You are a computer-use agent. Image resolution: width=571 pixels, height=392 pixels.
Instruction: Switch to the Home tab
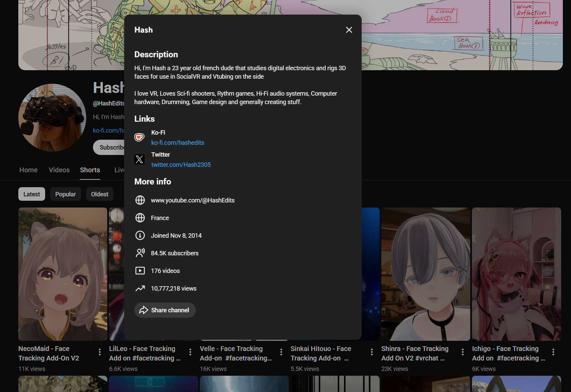28,170
